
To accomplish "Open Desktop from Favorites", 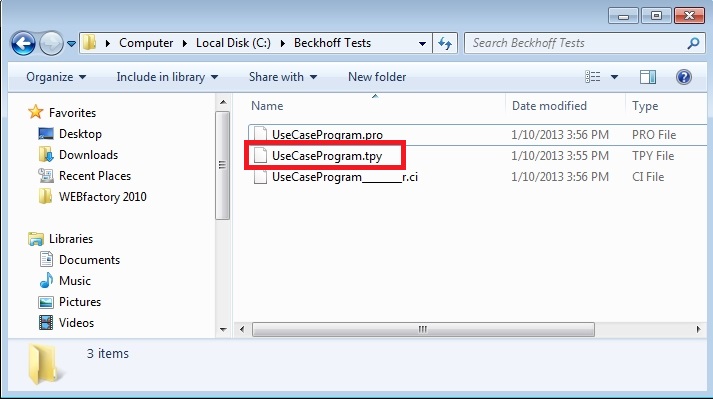I will point(80,134).
